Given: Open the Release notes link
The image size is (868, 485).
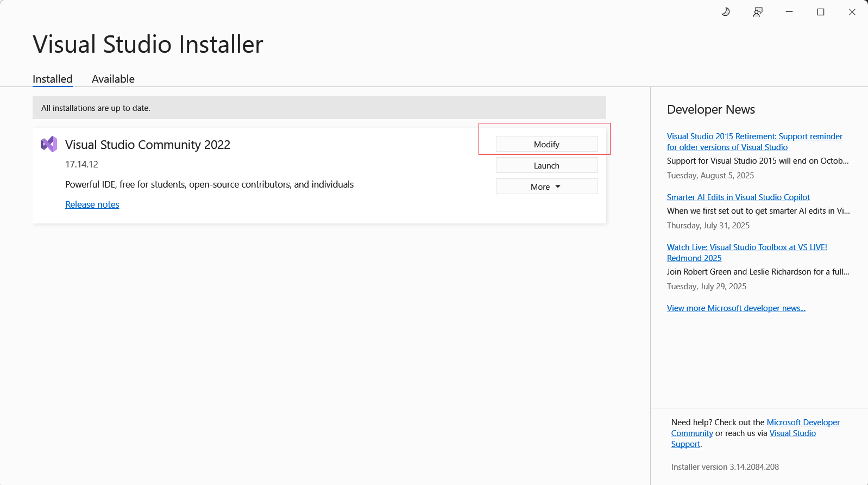Looking at the screenshot, I should tap(92, 204).
